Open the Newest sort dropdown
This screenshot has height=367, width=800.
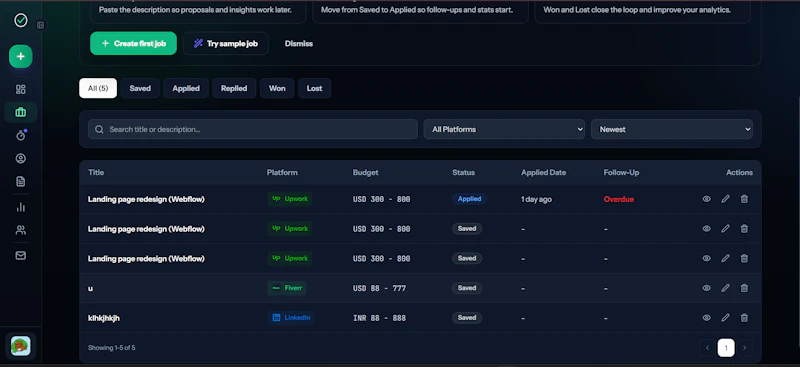[671, 129]
